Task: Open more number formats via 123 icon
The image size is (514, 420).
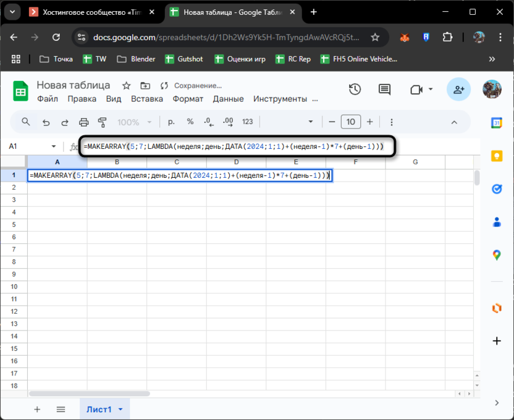Action: coord(247,122)
